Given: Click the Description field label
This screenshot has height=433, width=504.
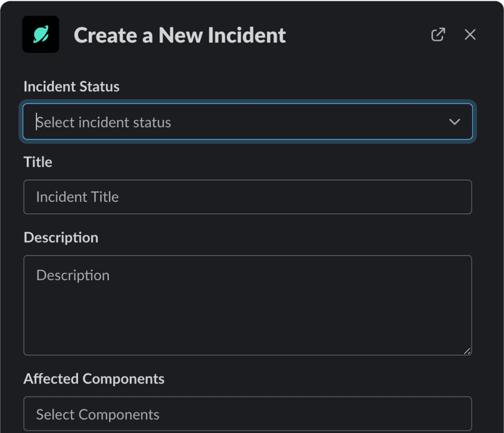Looking at the screenshot, I should coord(61,238).
